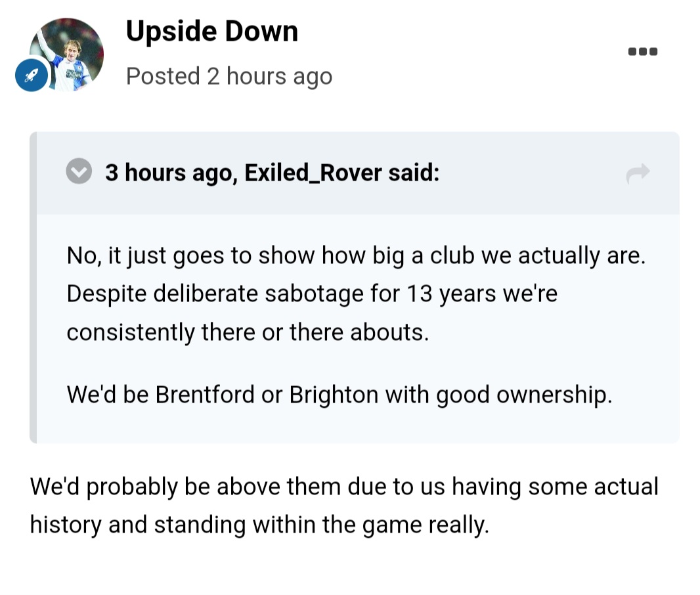Click the "Posted 2 hours ago" timestamp
The image size is (700, 595).
[x=229, y=76]
